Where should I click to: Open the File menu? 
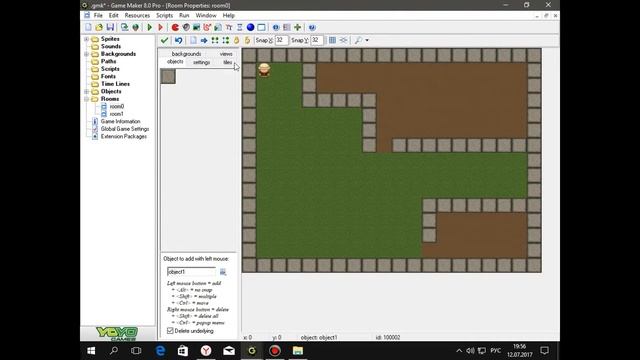[x=98, y=16]
